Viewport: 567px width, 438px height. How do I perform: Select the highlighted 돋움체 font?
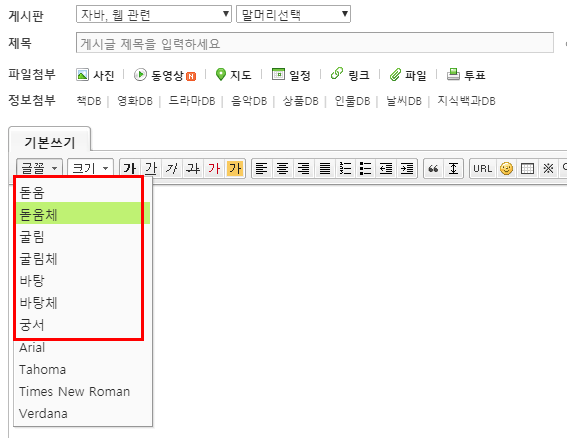click(83, 213)
